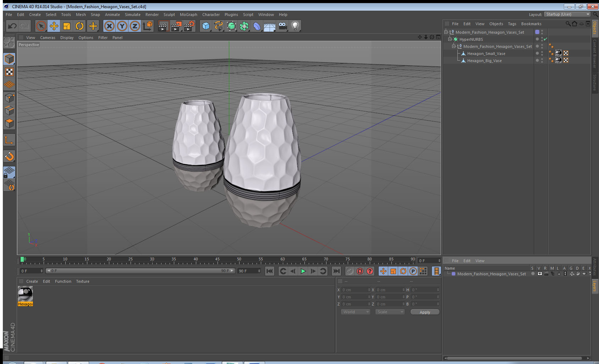This screenshot has height=364, width=599.
Task: Collapse the top Modern_Fashion_Hexagon_Vases_Set object
Action: click(446, 32)
